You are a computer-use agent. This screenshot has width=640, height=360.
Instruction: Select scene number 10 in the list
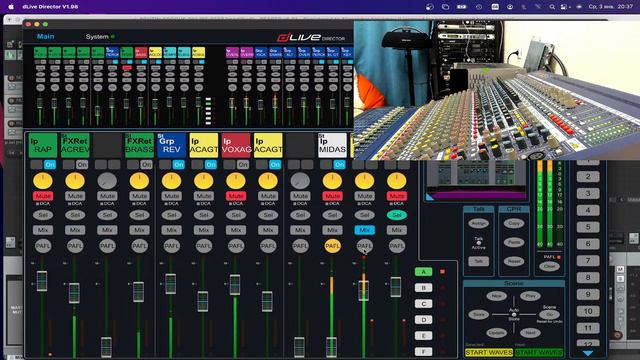pos(588,311)
